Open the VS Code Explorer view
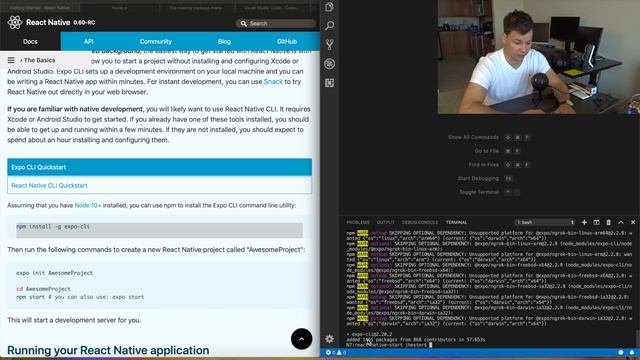 coord(329,7)
